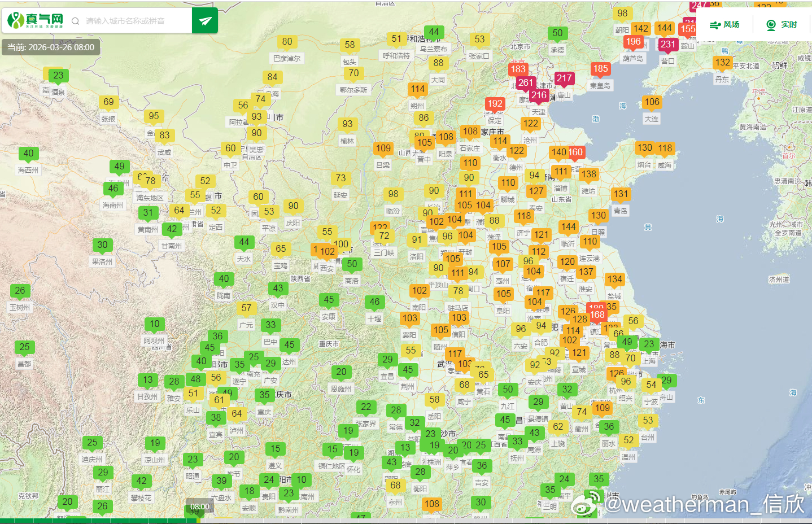812x524 pixels.
Task: Open the 陇南 marker showing 40
Action: pyautogui.click(x=224, y=280)
